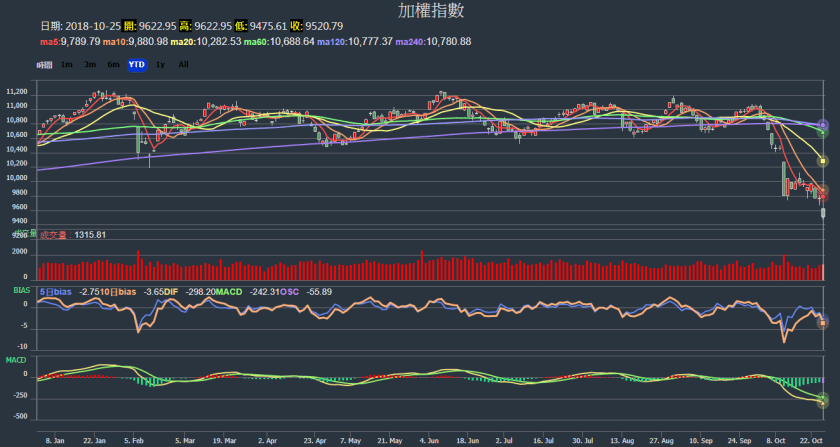The image size is (840, 447).
Task: Click the MACD line endpoint marker
Action: [823, 401]
